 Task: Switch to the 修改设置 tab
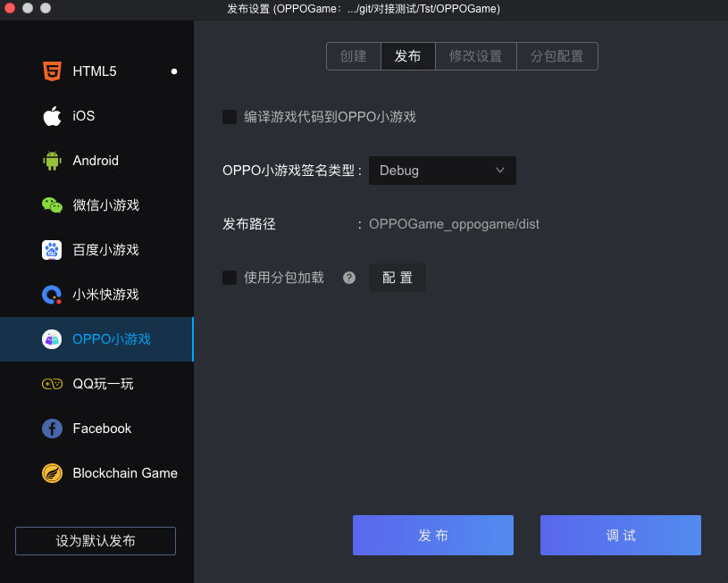(475, 56)
